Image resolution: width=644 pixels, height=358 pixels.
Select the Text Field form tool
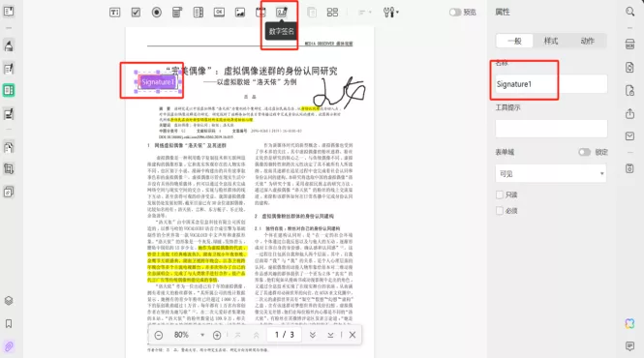[115, 13]
